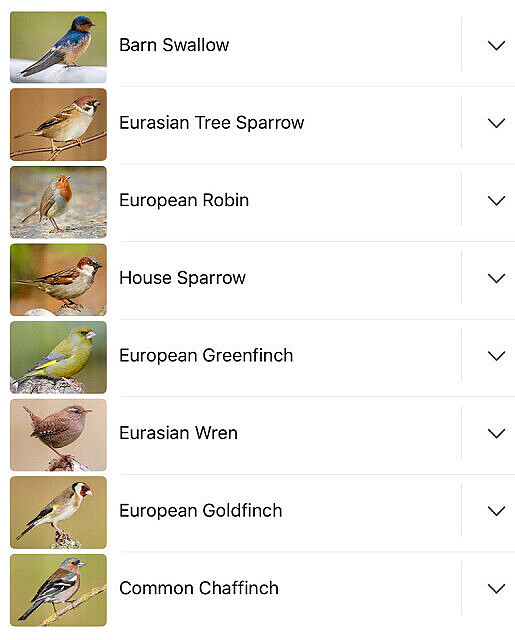Image resolution: width=515 pixels, height=640 pixels.
Task: Open the European Robin photo thumbnail
Action: tap(58, 202)
